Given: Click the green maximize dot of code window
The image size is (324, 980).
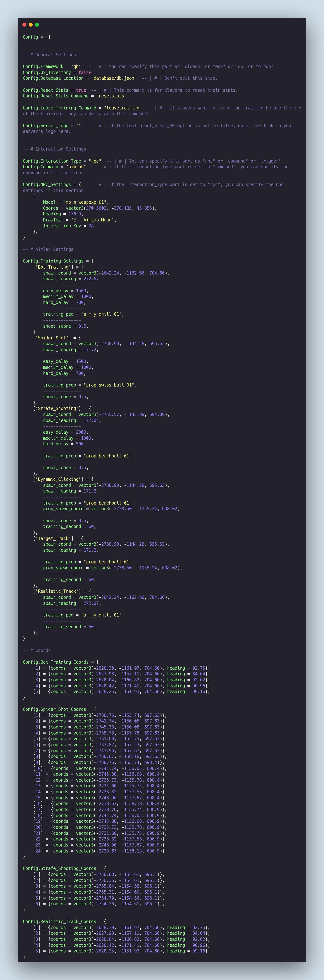Looking at the screenshot, I should point(37,25).
